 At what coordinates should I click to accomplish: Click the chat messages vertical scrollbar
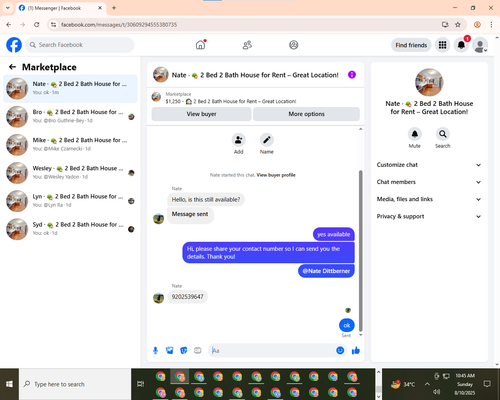[360, 250]
